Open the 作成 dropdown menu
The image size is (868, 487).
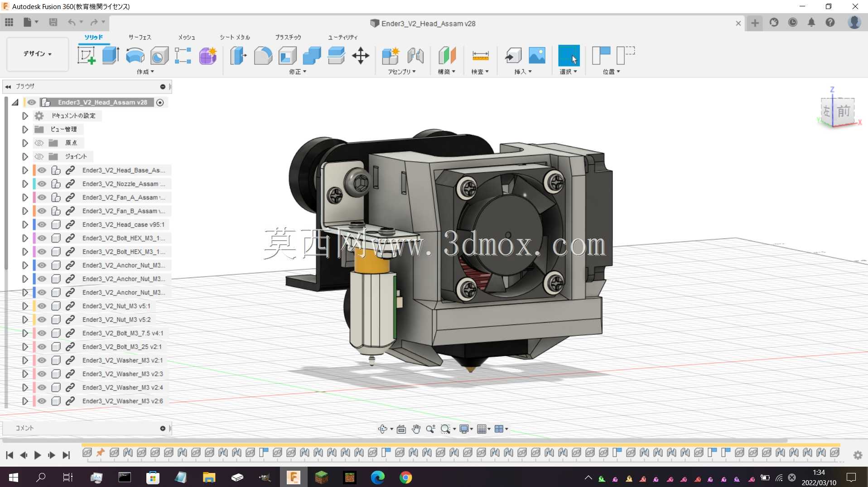[145, 72]
